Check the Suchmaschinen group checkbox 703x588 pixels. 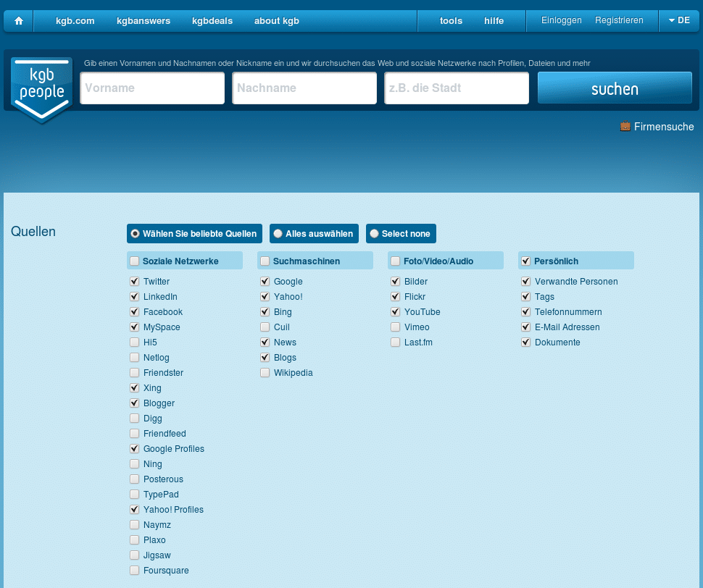[265, 261]
